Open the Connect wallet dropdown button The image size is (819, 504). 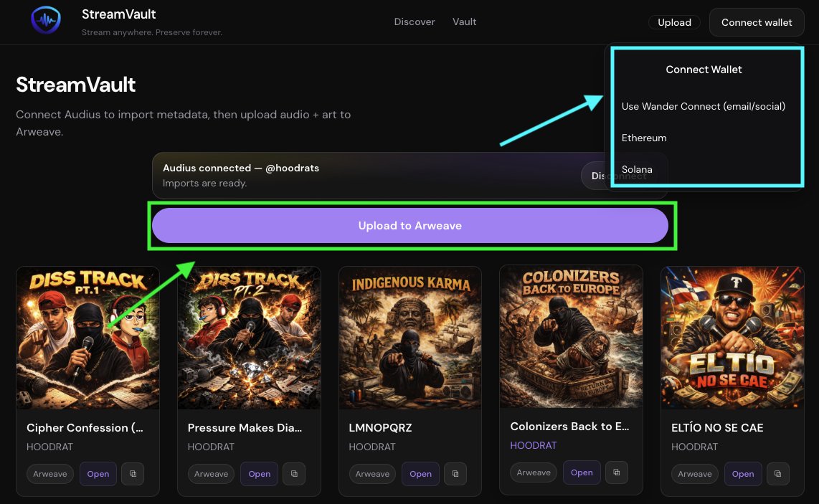[757, 22]
